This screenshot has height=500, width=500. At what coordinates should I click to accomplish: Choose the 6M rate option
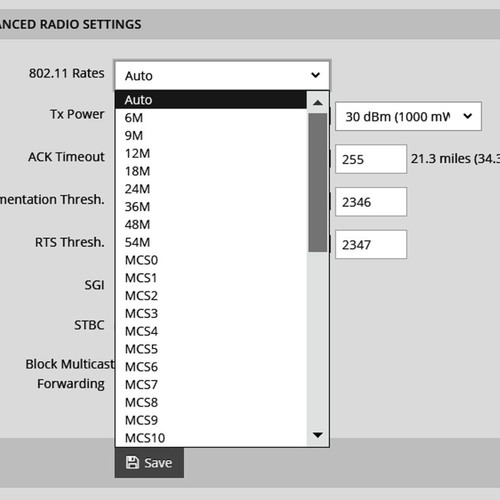(211, 118)
